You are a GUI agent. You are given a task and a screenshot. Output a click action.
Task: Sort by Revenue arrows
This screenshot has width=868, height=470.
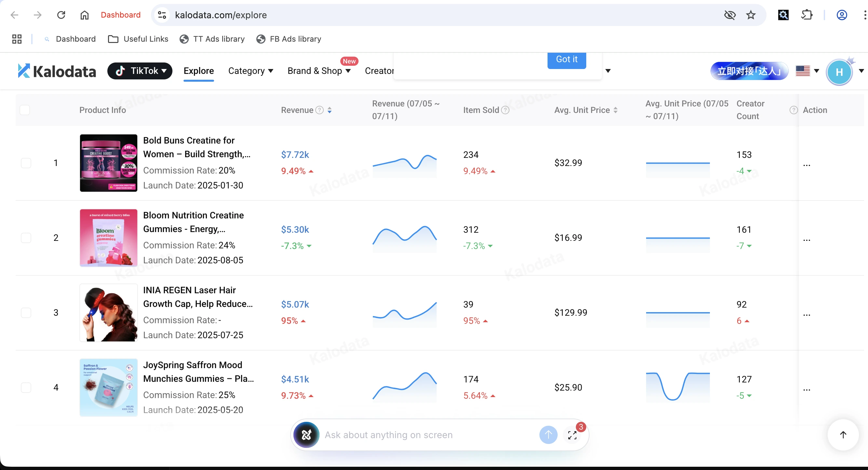pos(330,110)
